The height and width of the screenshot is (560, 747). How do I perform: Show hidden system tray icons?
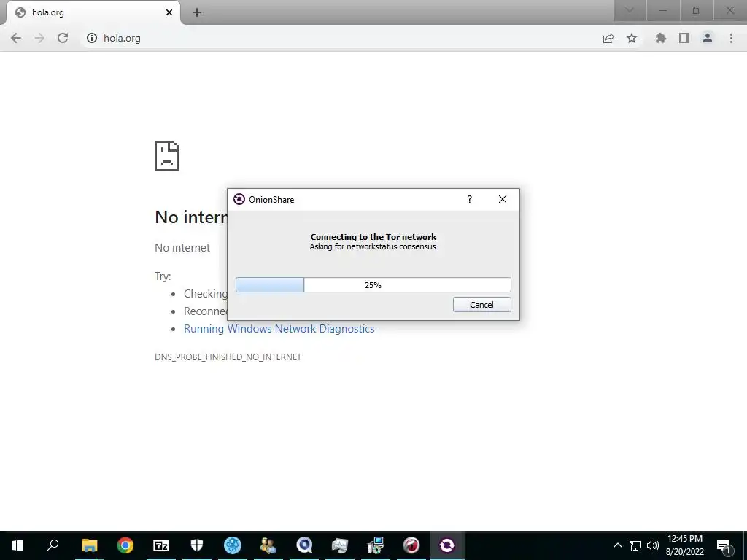pyautogui.click(x=617, y=545)
